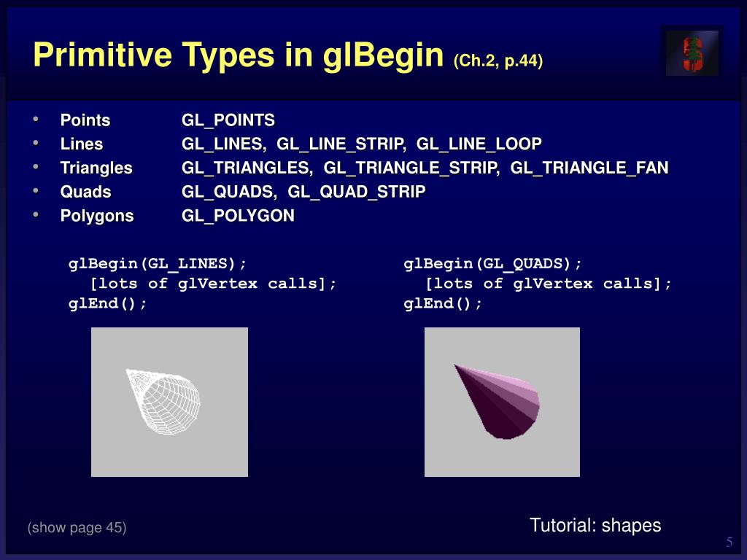The image size is (747, 560).
Task: Select the 'GL_QUADS,' constant in Quads row
Action: 229,192
